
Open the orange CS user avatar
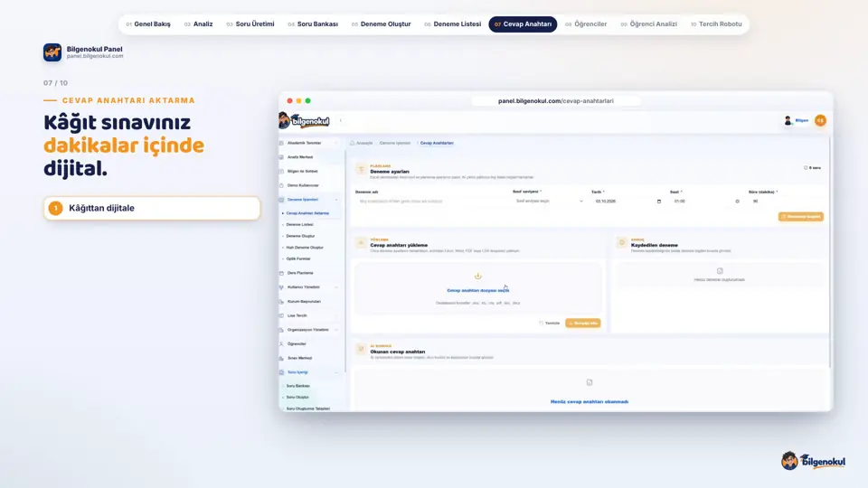(820, 120)
